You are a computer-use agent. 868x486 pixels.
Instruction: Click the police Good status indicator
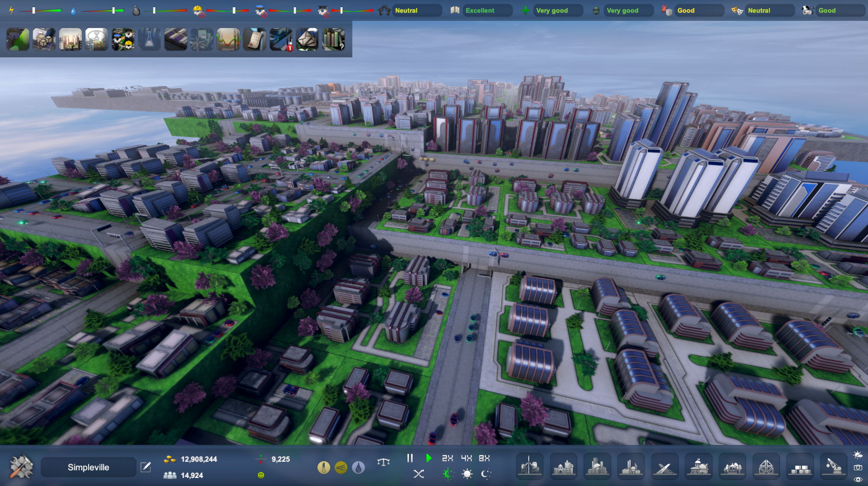click(841, 10)
